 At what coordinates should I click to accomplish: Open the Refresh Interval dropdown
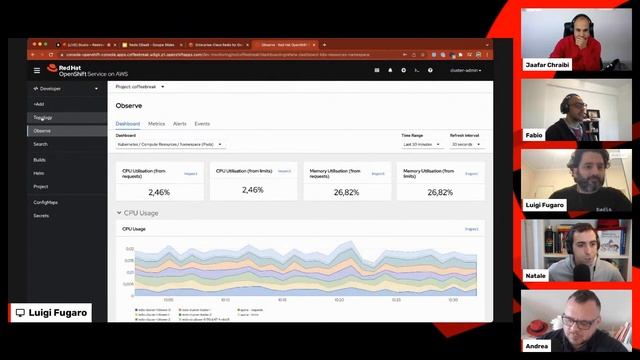point(466,144)
